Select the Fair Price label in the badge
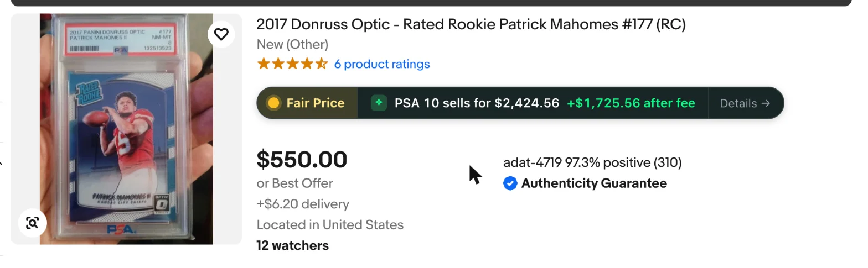The image size is (868, 268). pyautogui.click(x=316, y=103)
